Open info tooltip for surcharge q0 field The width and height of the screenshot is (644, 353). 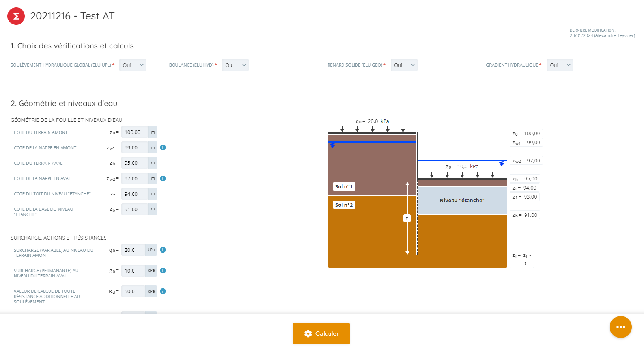click(x=163, y=250)
